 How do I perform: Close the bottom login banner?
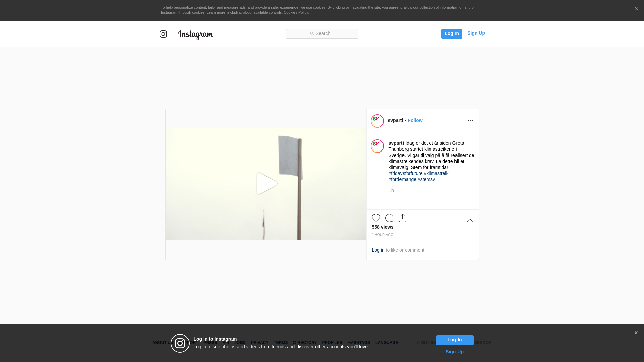pyautogui.click(x=636, y=333)
